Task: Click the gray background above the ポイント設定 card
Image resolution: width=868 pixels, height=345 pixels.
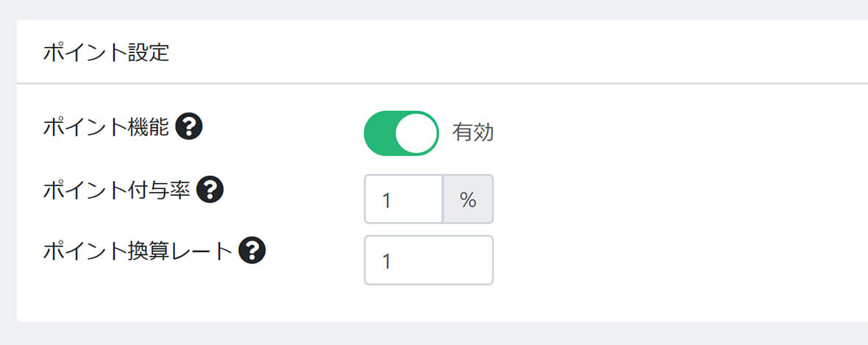Action: (441, 9)
